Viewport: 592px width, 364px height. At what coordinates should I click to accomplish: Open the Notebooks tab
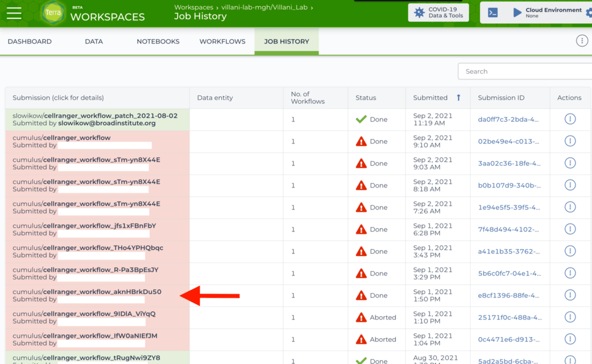point(158,42)
